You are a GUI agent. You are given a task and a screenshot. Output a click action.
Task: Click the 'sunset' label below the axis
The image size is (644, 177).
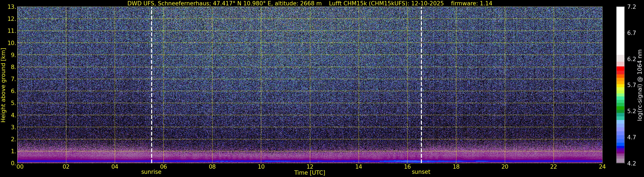[421, 172]
